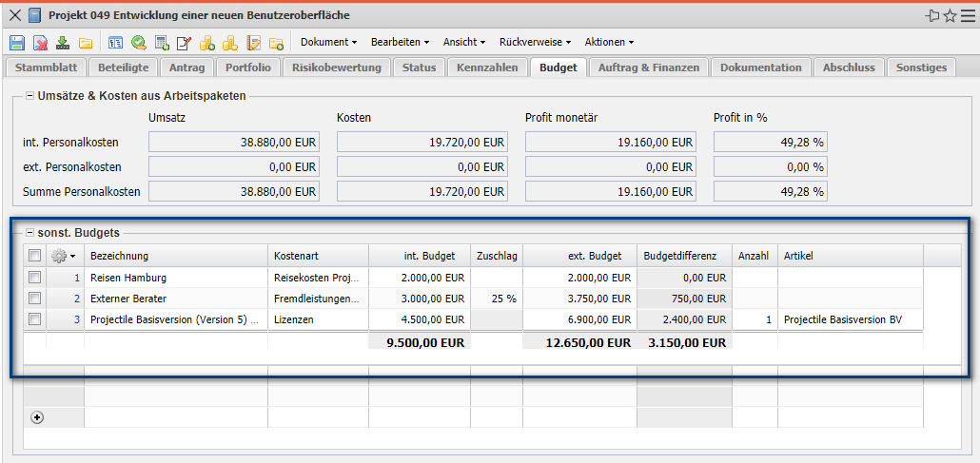Open the gear settings dropdown in table header
Viewport: 980px width, 463px height.
[63, 256]
